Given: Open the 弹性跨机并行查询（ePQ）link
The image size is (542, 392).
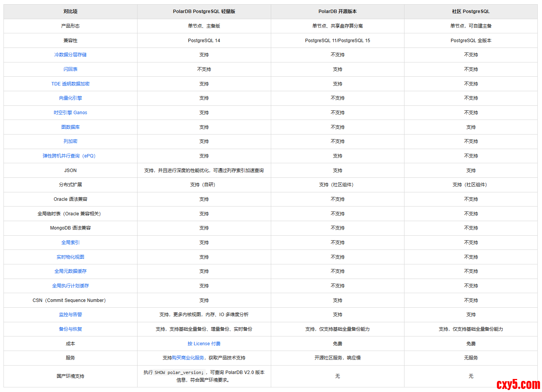Looking at the screenshot, I should (69, 156).
